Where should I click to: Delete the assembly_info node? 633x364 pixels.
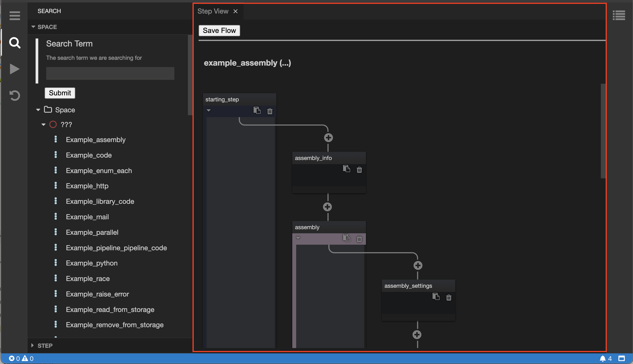tap(359, 170)
